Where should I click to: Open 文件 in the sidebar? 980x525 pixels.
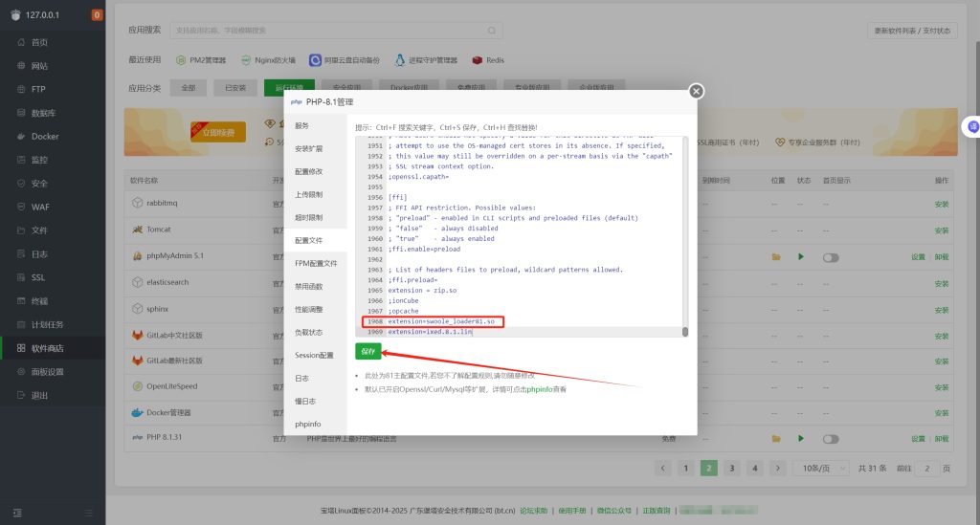(39, 230)
